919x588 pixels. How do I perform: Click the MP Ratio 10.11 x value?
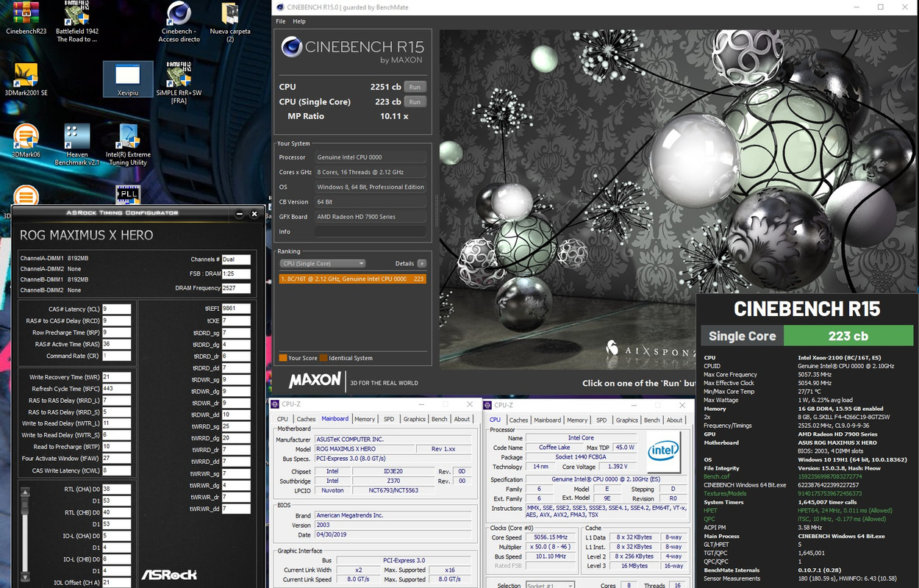[x=394, y=116]
